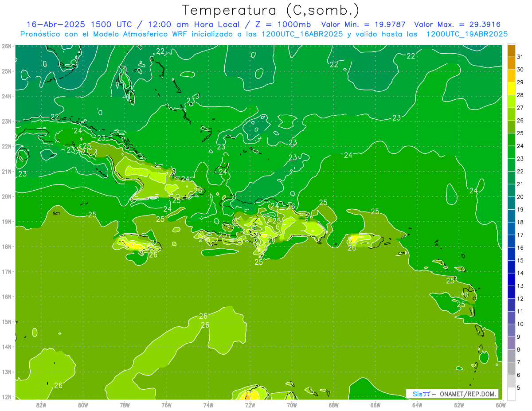Click legend scale value 12
The image size is (532, 411).
(x=520, y=298)
